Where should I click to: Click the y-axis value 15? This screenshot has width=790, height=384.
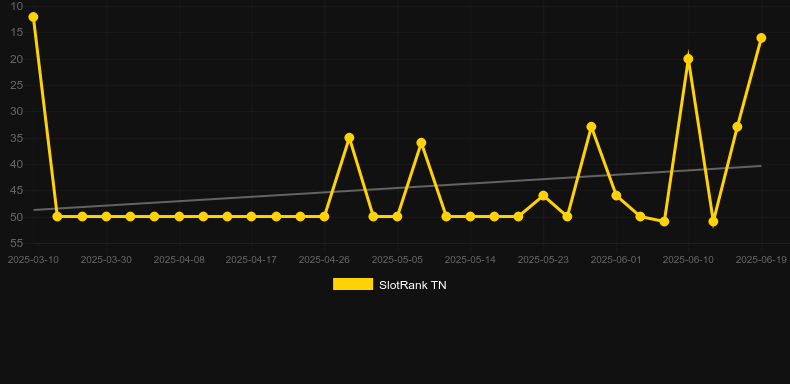click(17, 33)
